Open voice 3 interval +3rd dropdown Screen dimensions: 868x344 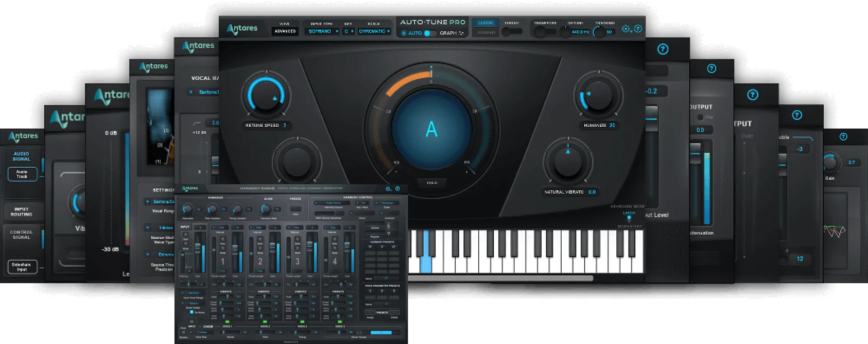295,228
